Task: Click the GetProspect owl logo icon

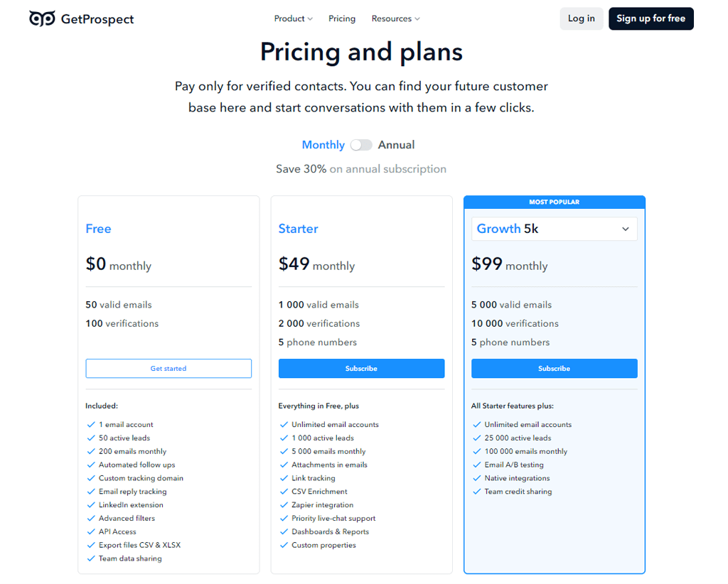Action: click(x=42, y=18)
